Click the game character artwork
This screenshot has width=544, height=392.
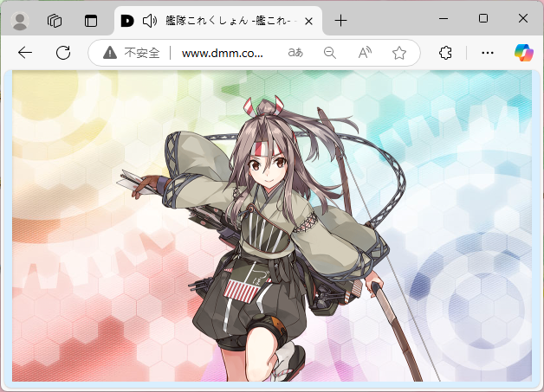click(x=272, y=226)
